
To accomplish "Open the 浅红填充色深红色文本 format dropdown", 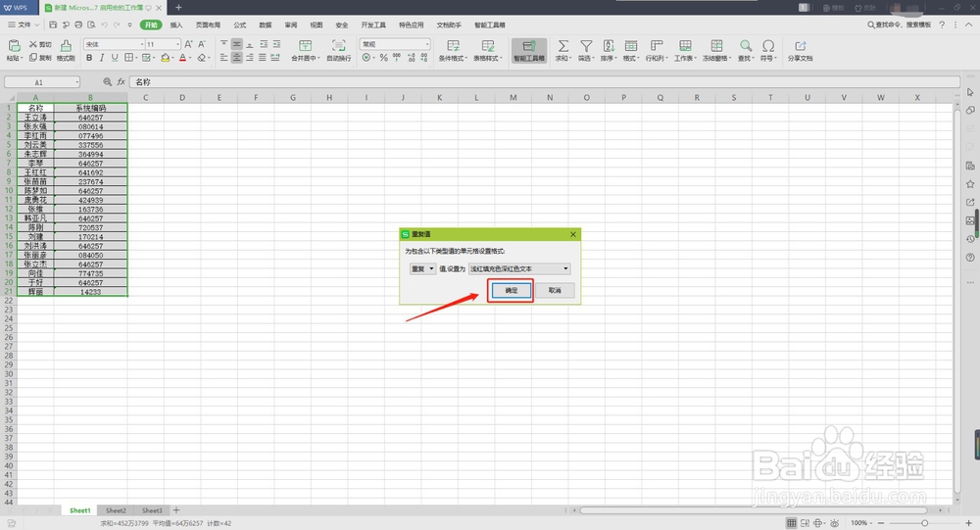I will 519,268.
